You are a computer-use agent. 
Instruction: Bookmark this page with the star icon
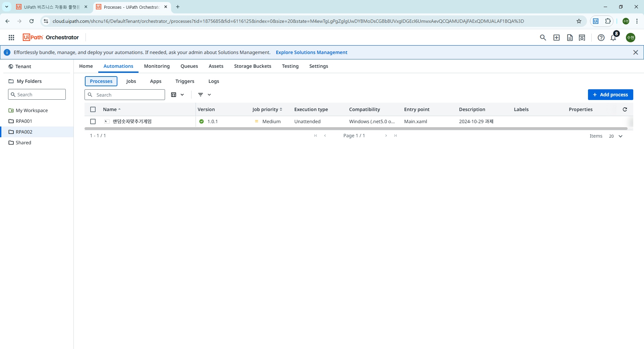point(579,21)
